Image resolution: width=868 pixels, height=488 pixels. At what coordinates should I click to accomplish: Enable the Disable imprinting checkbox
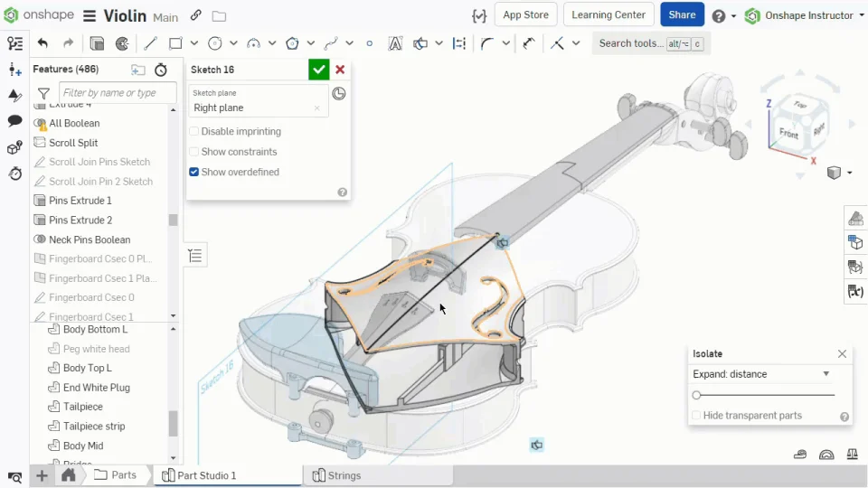pyautogui.click(x=194, y=132)
